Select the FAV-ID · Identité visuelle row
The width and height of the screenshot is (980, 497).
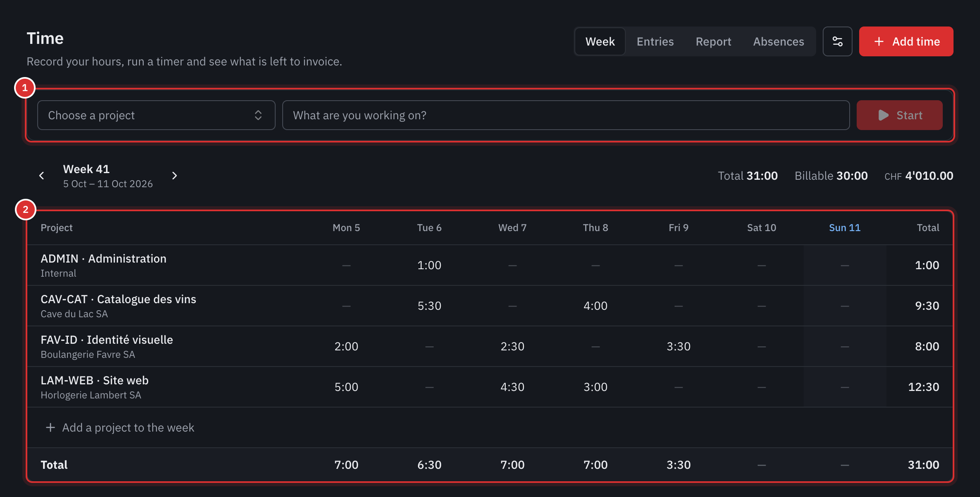(x=490, y=346)
